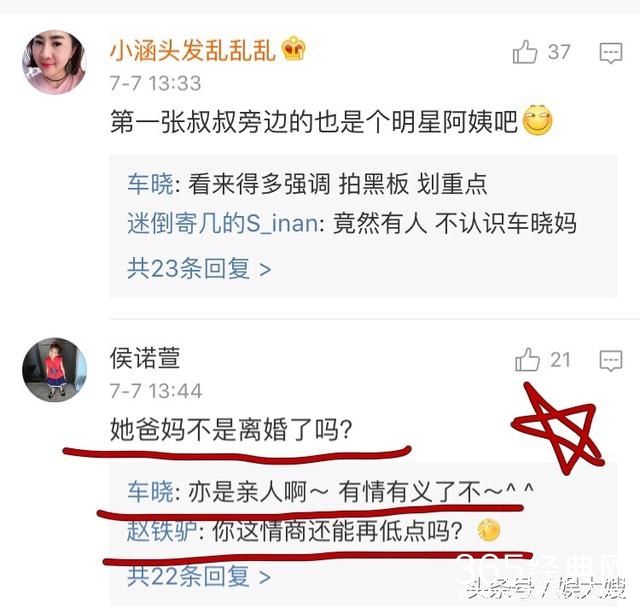
Task: Open username 侯诺萱
Action: [145, 358]
